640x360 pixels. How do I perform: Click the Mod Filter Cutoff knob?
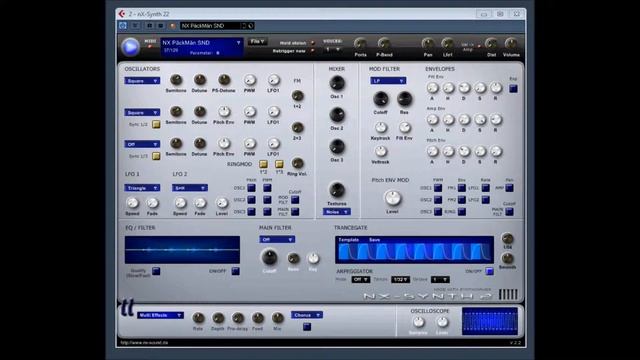click(380, 99)
